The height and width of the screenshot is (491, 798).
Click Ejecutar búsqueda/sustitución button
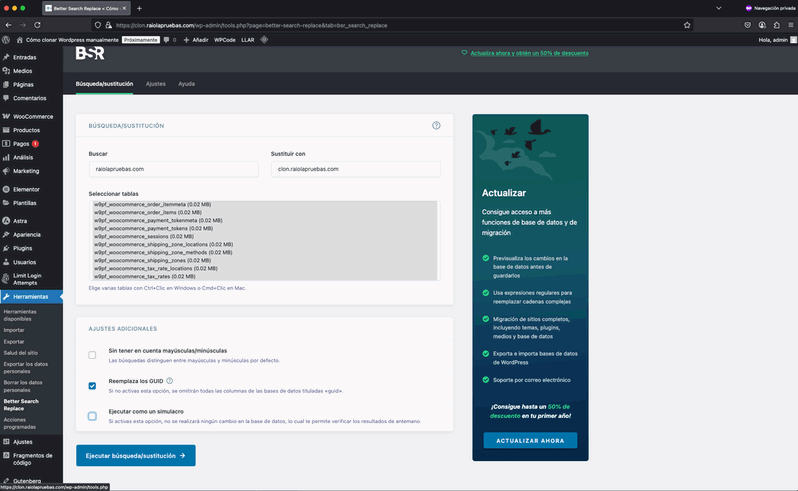pyautogui.click(x=136, y=455)
